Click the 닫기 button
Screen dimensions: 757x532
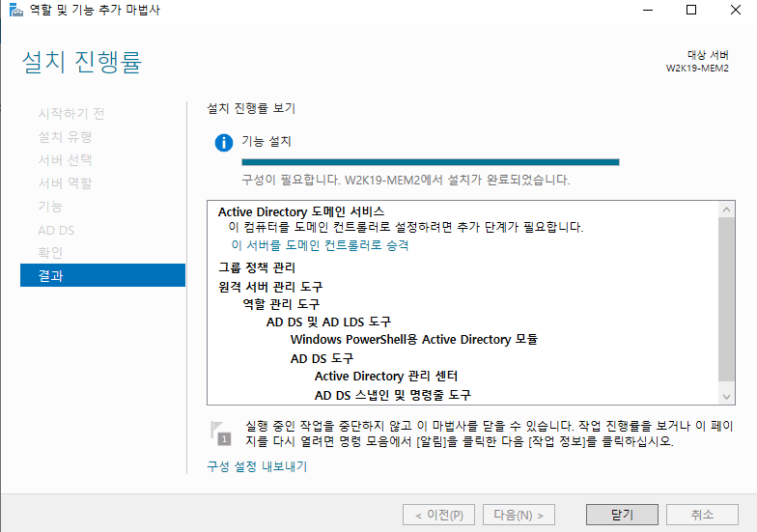click(x=622, y=515)
